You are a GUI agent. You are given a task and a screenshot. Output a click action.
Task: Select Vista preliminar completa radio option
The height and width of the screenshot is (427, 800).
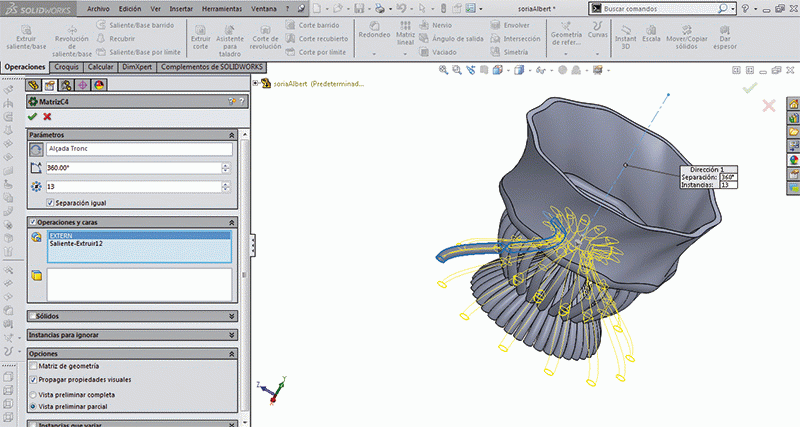34,395
